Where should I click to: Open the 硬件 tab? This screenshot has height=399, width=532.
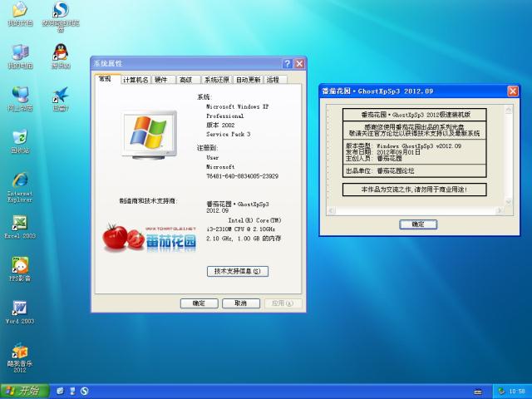164,80
